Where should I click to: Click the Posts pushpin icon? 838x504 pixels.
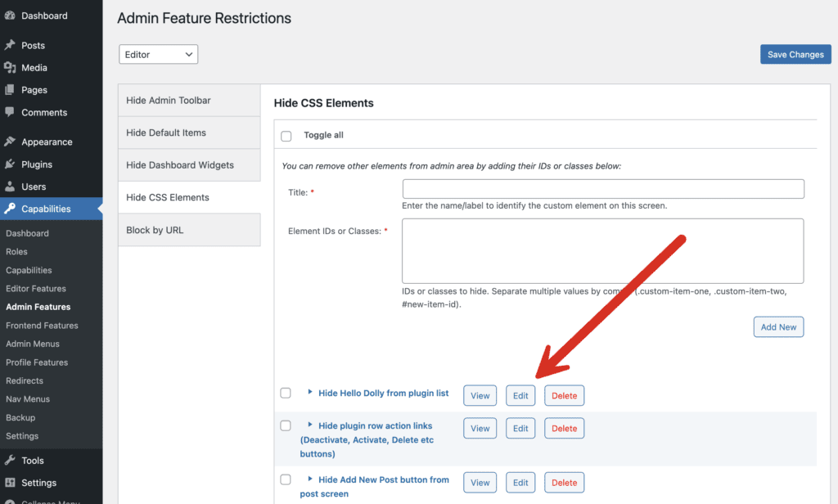coord(10,45)
